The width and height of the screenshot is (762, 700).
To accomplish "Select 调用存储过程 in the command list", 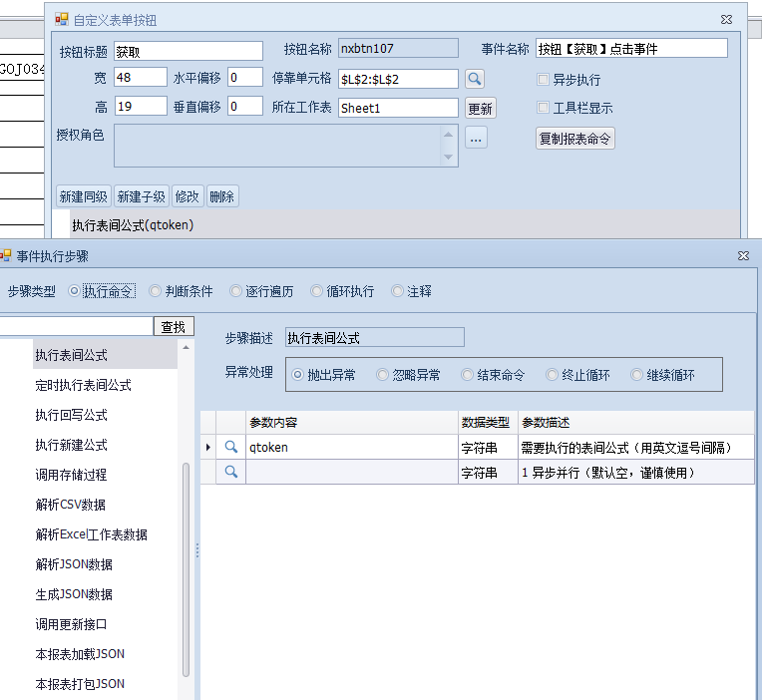I will (71, 475).
